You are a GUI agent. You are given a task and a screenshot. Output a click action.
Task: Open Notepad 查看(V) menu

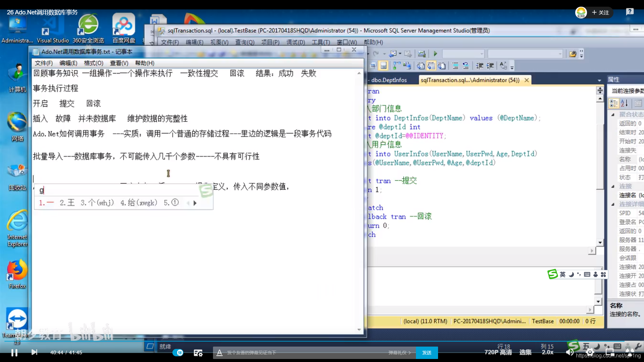(119, 63)
